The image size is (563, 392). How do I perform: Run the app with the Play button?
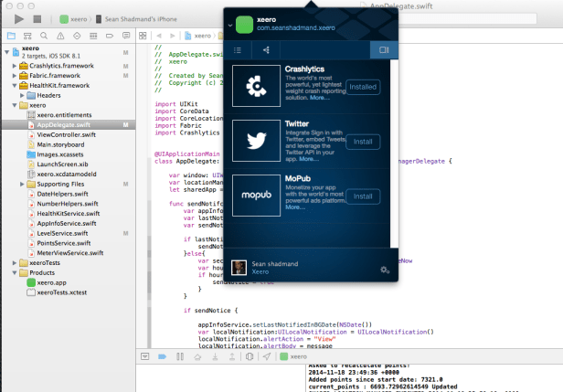(19, 19)
